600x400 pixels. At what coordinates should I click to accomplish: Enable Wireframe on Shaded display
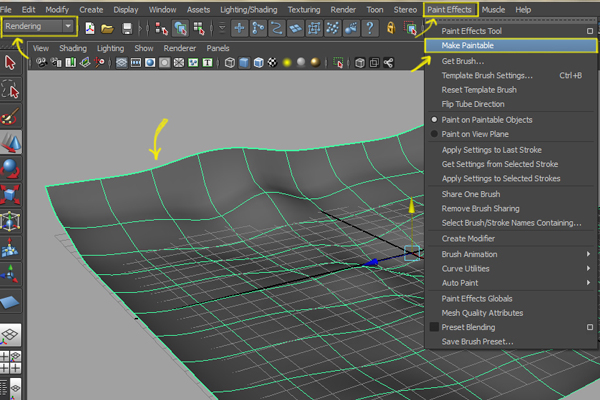tap(258, 62)
